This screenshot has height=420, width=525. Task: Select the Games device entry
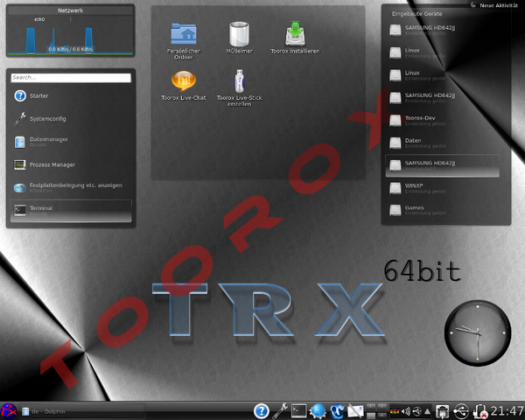pyautogui.click(x=442, y=210)
